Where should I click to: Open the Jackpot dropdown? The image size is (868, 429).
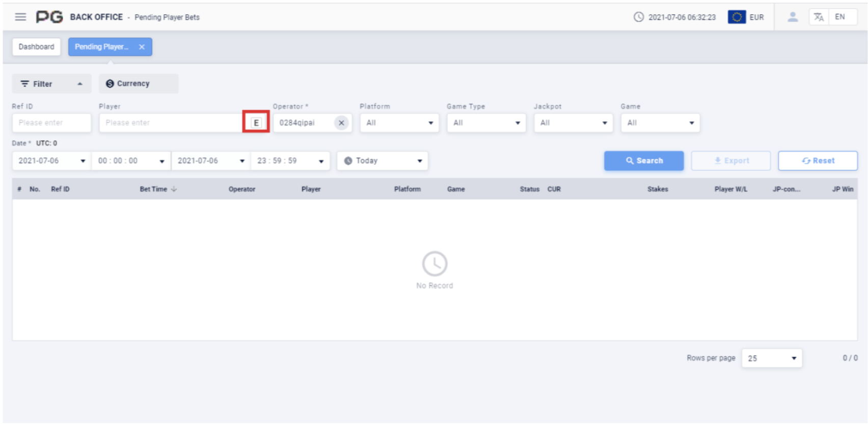[573, 123]
